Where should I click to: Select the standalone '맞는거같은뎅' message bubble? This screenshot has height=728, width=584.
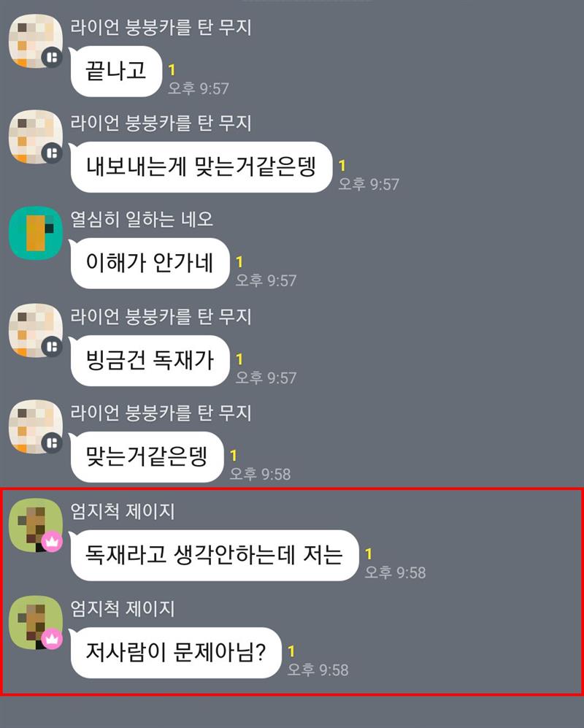tap(147, 457)
